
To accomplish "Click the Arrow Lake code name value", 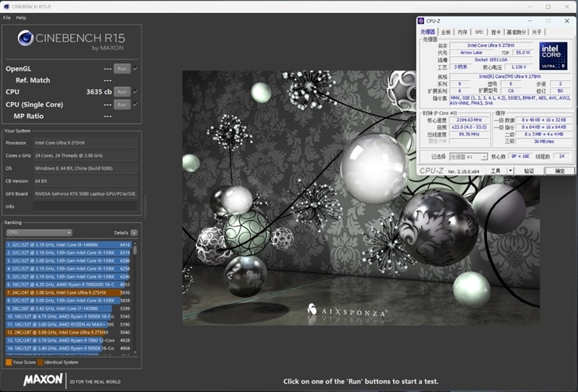I will tap(472, 52).
